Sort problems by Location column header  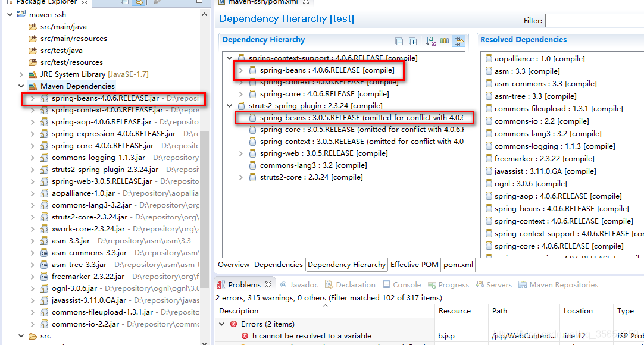586,311
